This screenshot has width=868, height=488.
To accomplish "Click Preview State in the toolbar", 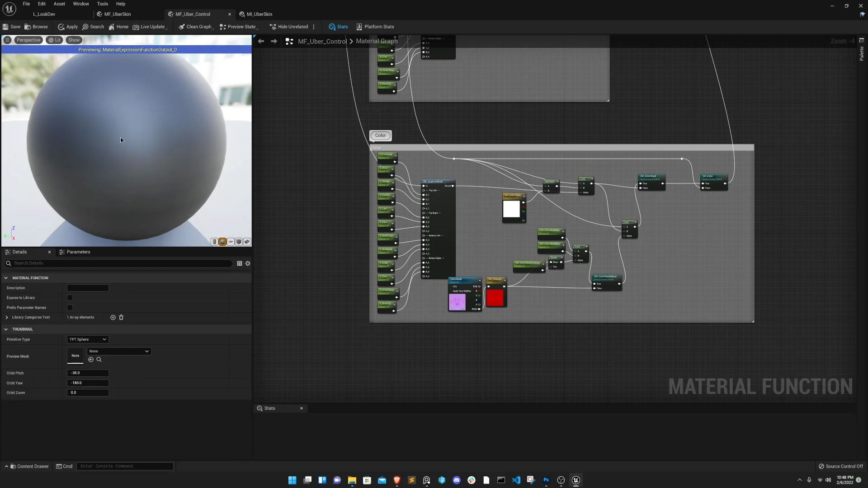I will click(238, 27).
